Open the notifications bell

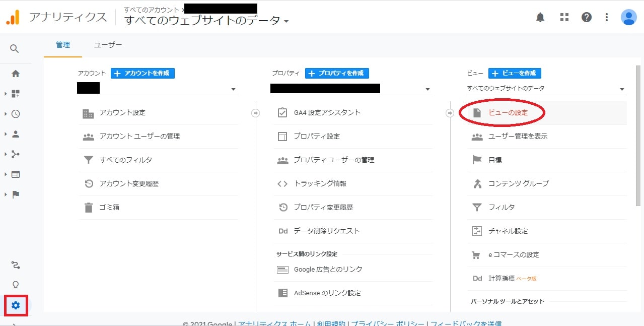540,18
